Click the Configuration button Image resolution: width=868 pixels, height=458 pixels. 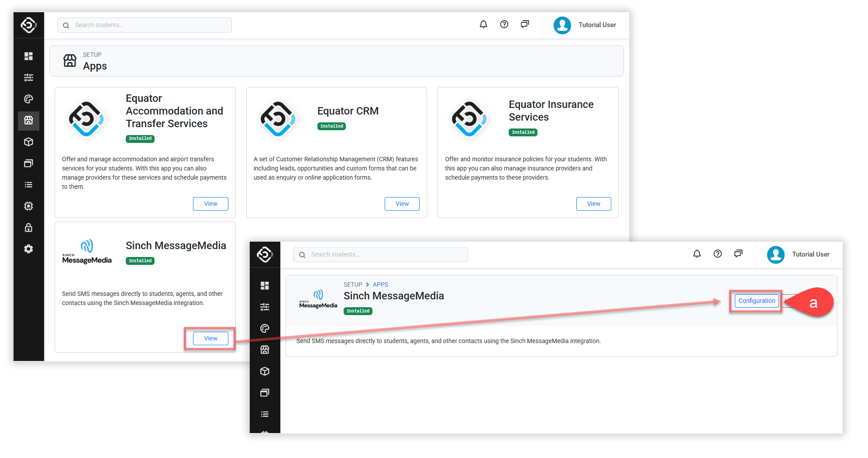coord(756,301)
